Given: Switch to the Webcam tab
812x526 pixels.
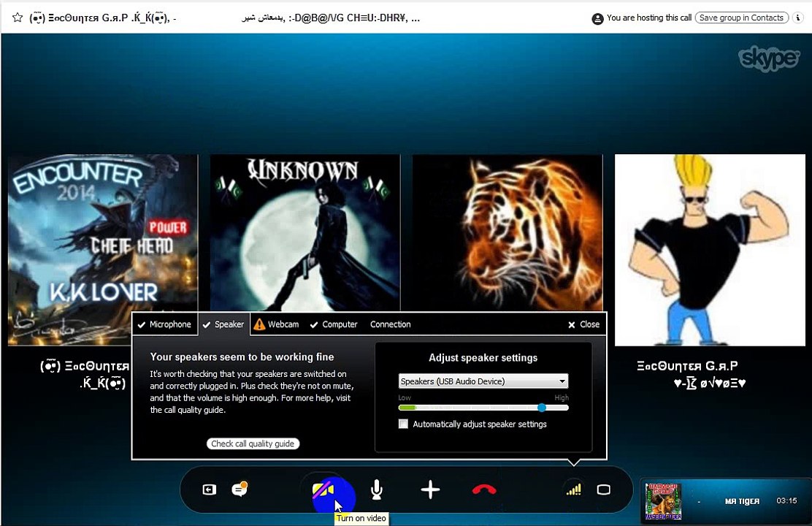Looking at the screenshot, I should coord(277,324).
